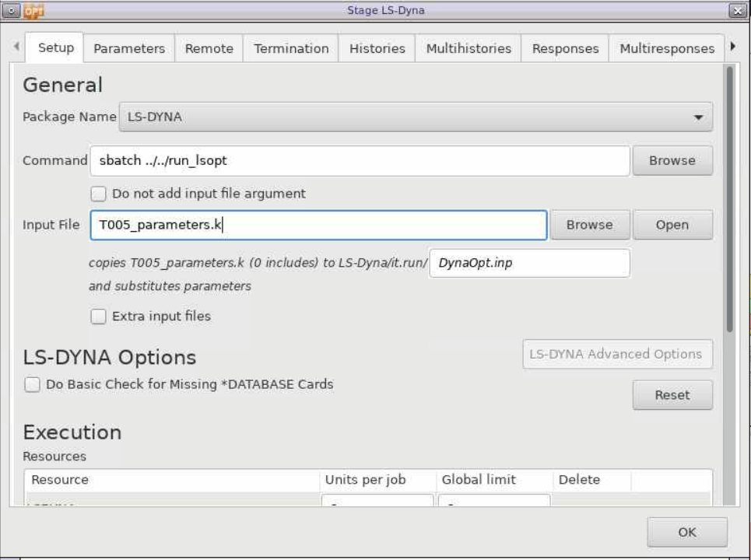Image resolution: width=751 pixels, height=560 pixels.
Task: Open the Remote tab
Action: point(209,48)
